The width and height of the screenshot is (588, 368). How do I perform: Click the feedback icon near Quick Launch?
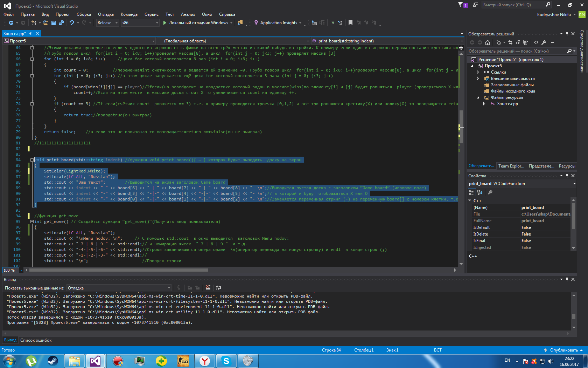tap(475, 5)
